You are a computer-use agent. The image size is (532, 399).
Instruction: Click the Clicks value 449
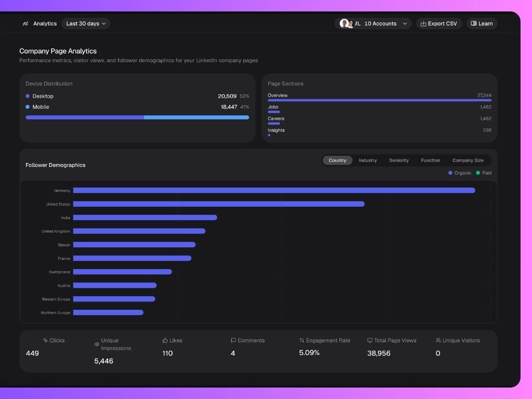tap(32, 353)
